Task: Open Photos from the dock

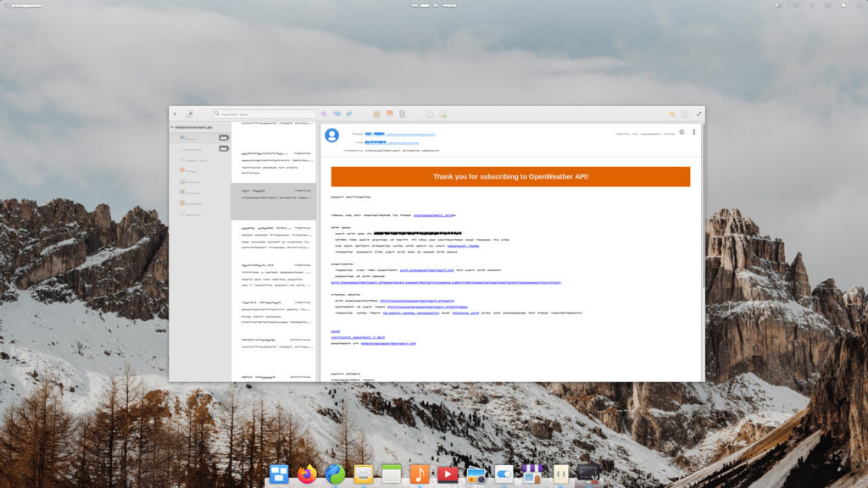Action: 476,474
